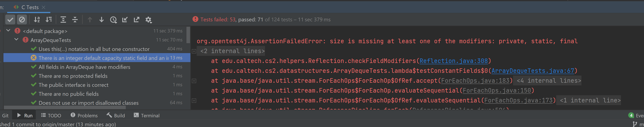Collapse the <default package> tree node
The width and height of the screenshot is (644, 127).
tap(8, 31)
